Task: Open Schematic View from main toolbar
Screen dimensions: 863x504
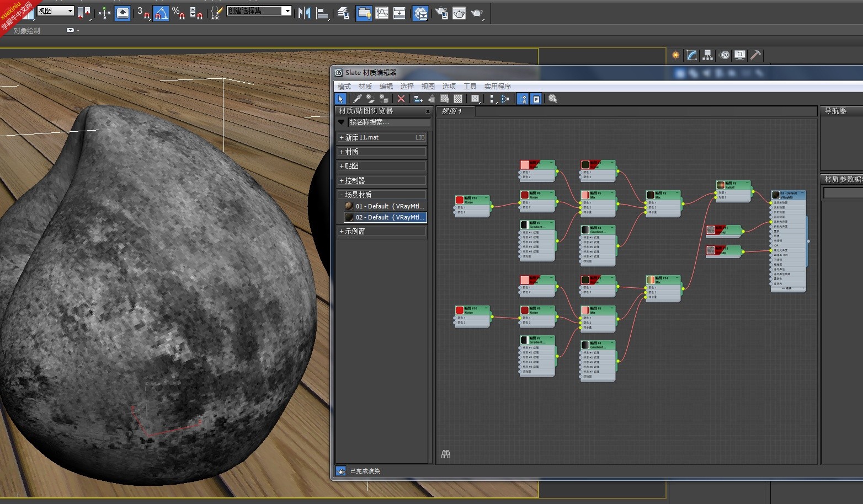Action: [399, 13]
